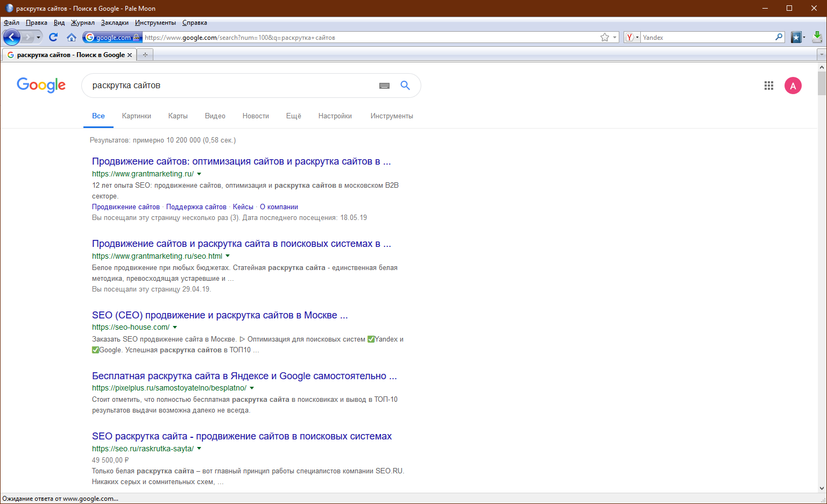Open the on-screen keyboard icon in the search box

pyautogui.click(x=384, y=86)
